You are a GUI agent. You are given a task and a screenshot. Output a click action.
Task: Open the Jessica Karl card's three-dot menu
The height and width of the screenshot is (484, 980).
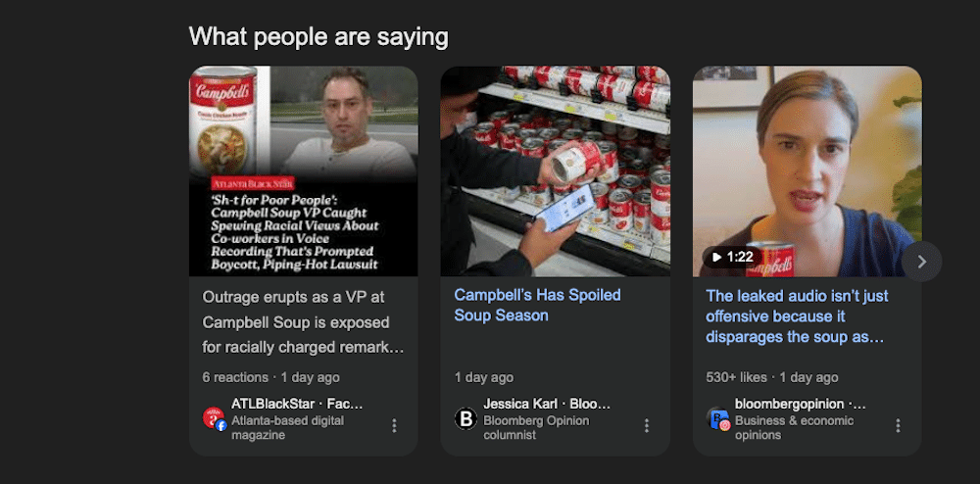646,425
